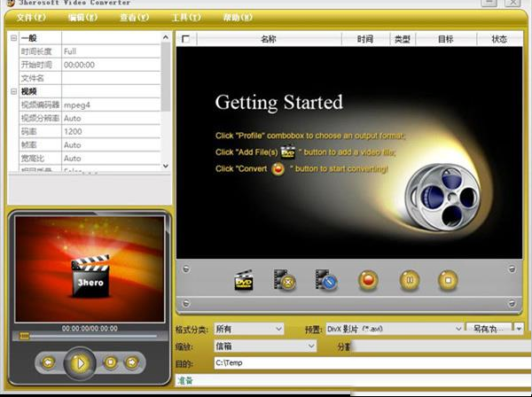This screenshot has height=397, width=532.
Task: Collapse the 一般 property group
Action: point(13,38)
